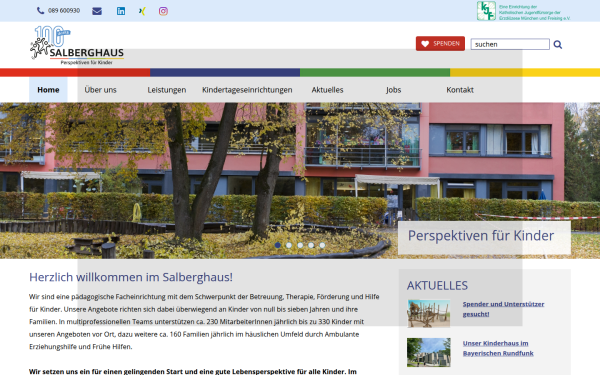Image resolution: width=600 pixels, height=375 pixels.
Task: Open the Über uns menu
Action: (100, 90)
